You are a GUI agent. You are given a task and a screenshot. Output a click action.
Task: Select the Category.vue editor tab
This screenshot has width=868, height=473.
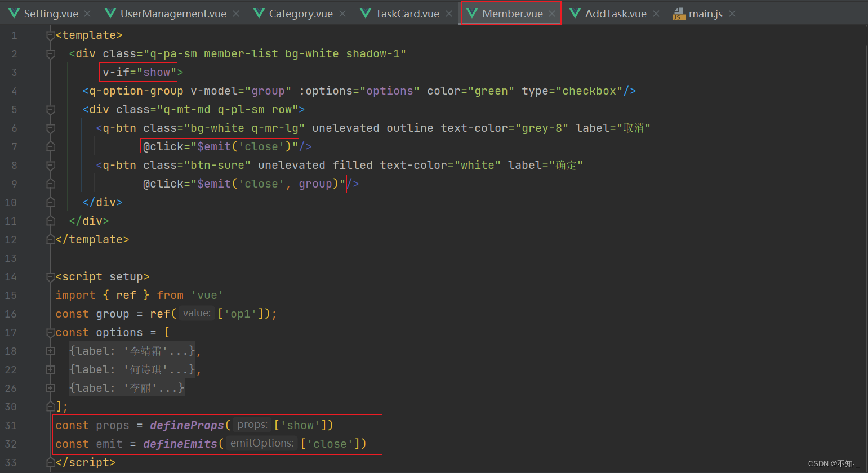301,14
